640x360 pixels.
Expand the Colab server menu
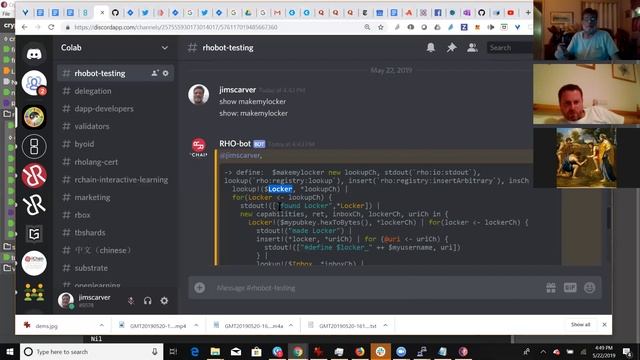[164, 48]
